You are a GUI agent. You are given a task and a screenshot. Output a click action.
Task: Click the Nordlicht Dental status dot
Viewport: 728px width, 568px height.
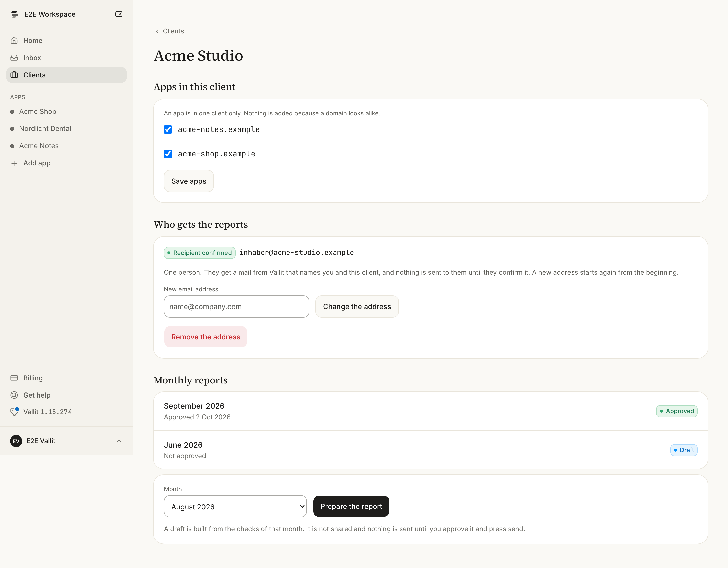12,129
